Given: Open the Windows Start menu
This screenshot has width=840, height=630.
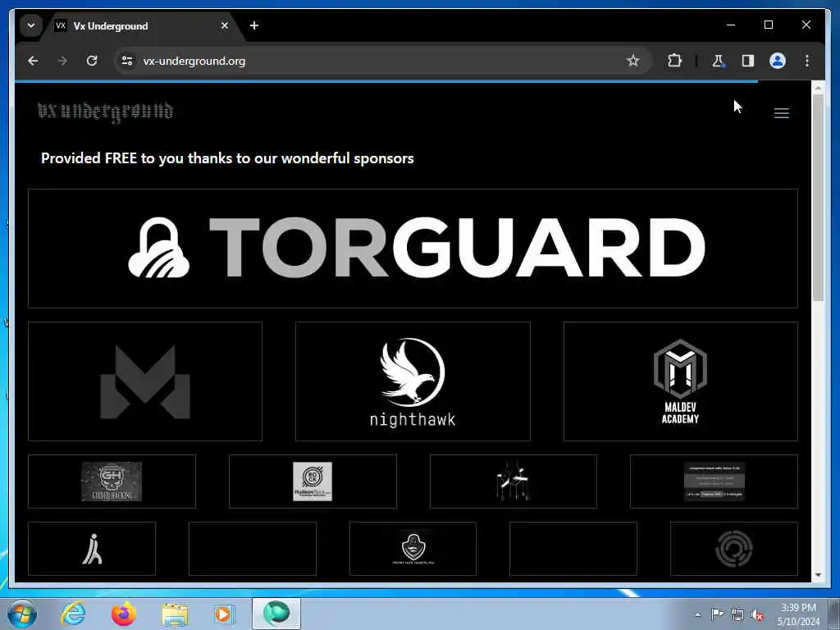Looking at the screenshot, I should click(x=22, y=614).
